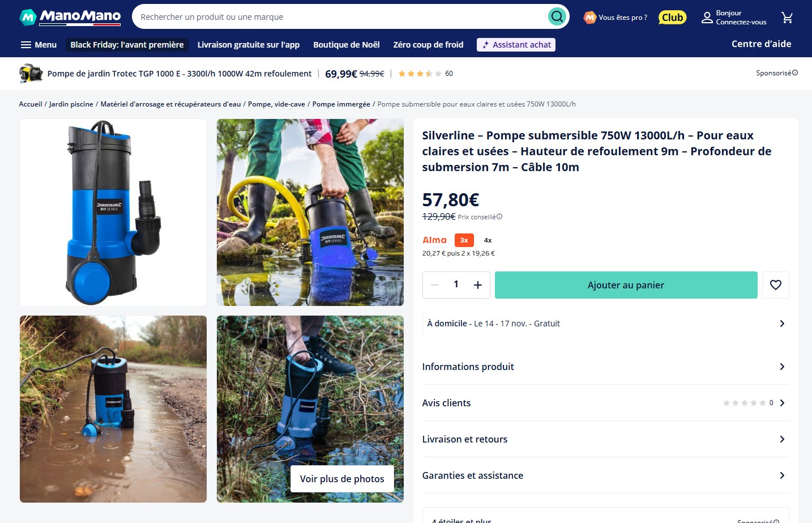Click the product search input field
Image resolution: width=812 pixels, height=523 pixels.
tap(340, 17)
